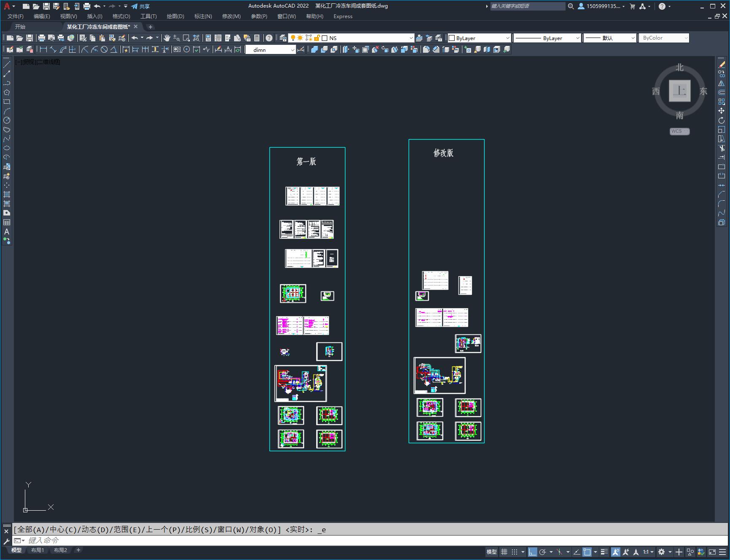The height and width of the screenshot is (560, 730).
Task: Click the user account 1505999135 button
Action: click(601, 6)
